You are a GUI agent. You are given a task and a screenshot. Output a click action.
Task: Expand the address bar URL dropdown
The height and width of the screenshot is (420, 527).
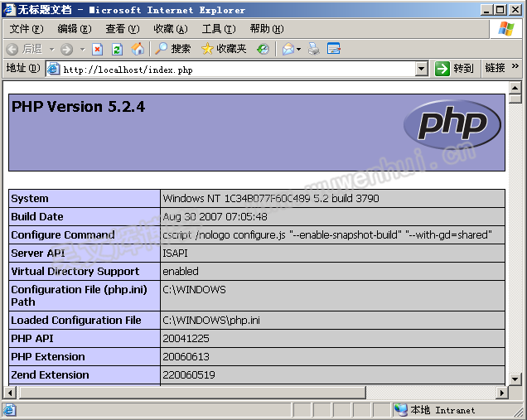421,69
